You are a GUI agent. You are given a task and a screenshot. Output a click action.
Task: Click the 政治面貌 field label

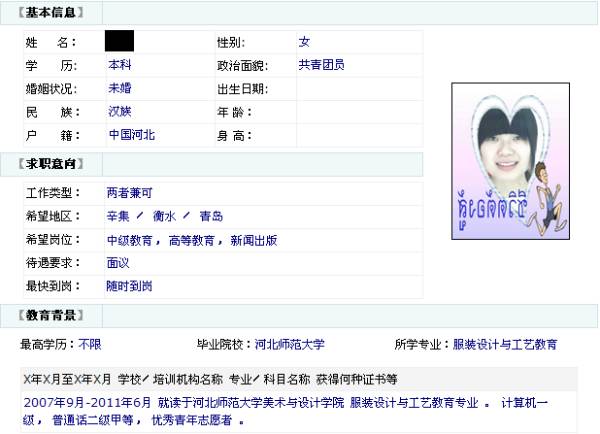pos(243,66)
